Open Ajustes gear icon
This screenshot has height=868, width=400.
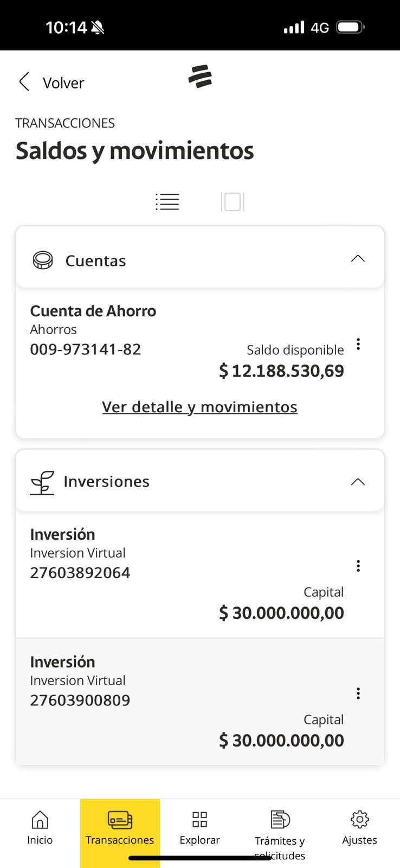359,820
